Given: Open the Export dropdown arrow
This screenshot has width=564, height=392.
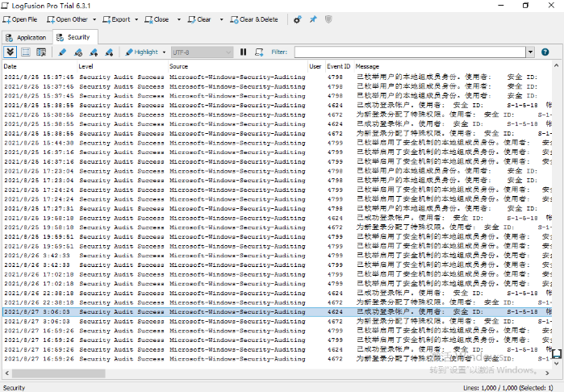Looking at the screenshot, I should click(x=136, y=19).
